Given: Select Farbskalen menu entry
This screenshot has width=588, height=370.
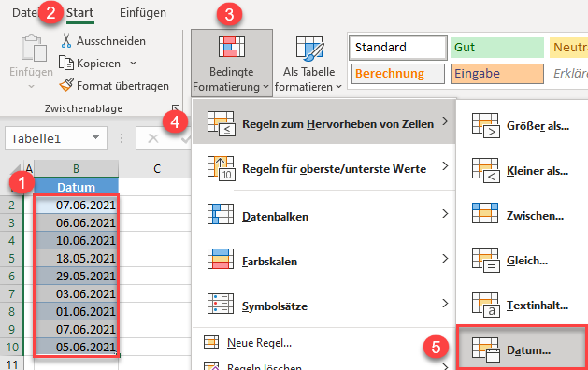Looking at the screenshot, I should [324, 259].
